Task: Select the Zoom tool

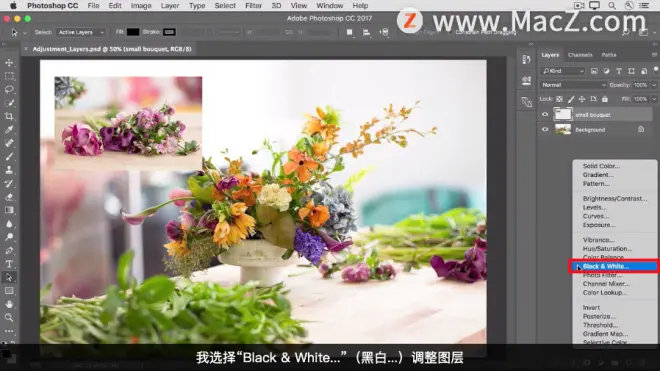Action: (9, 318)
